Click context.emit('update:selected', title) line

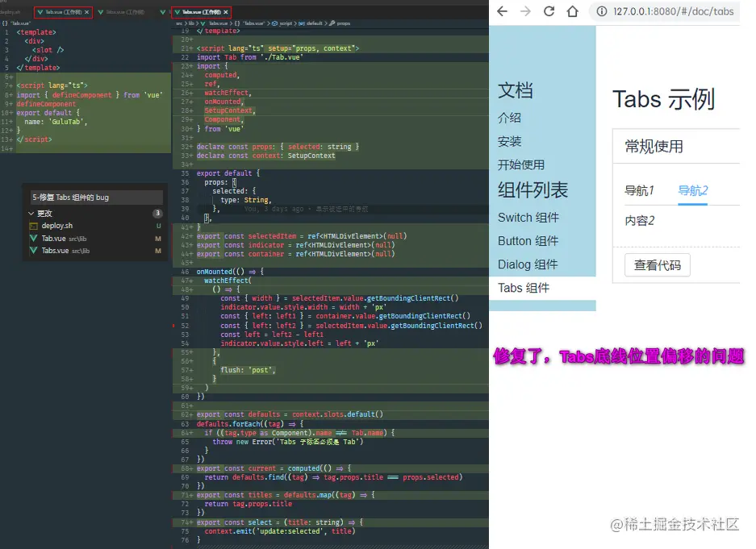tap(280, 531)
